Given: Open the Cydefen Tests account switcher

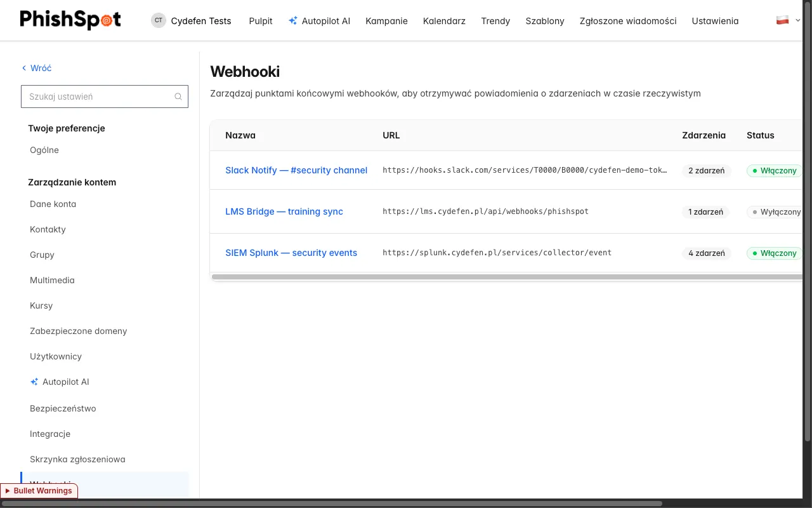Looking at the screenshot, I should click(191, 20).
